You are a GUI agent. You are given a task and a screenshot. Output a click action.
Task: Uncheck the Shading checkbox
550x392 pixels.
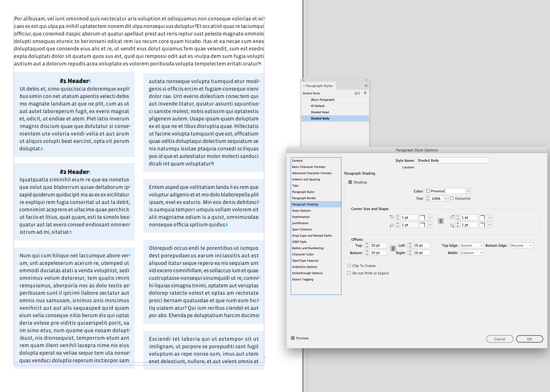350,182
